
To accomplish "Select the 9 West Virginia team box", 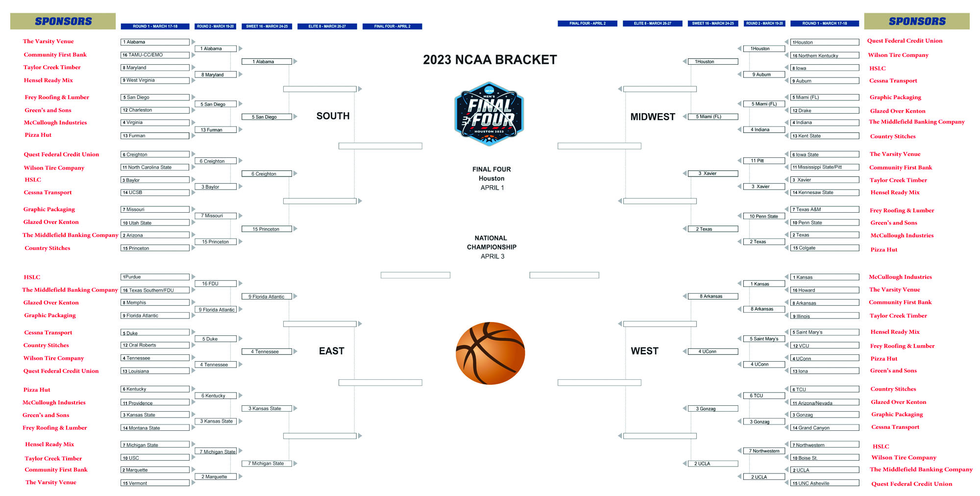I will [155, 80].
